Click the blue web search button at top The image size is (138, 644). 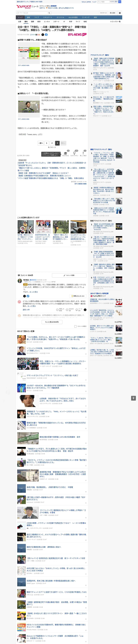tap(120, 2)
